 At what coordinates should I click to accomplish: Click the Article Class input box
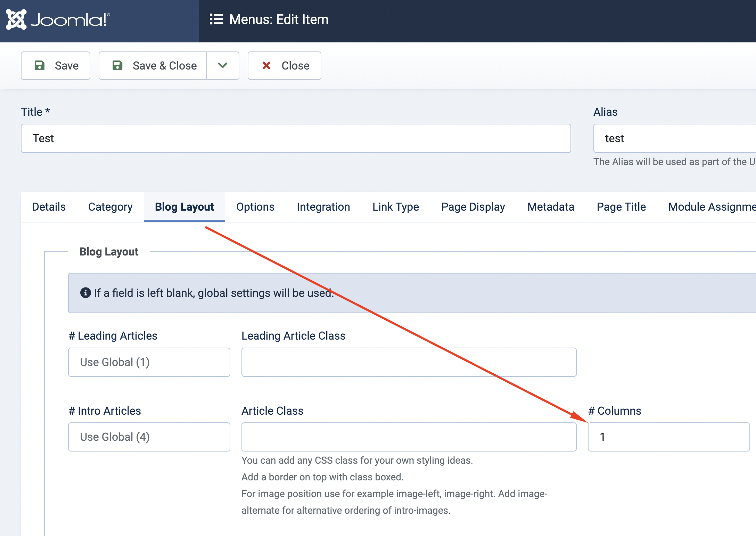[x=409, y=437]
